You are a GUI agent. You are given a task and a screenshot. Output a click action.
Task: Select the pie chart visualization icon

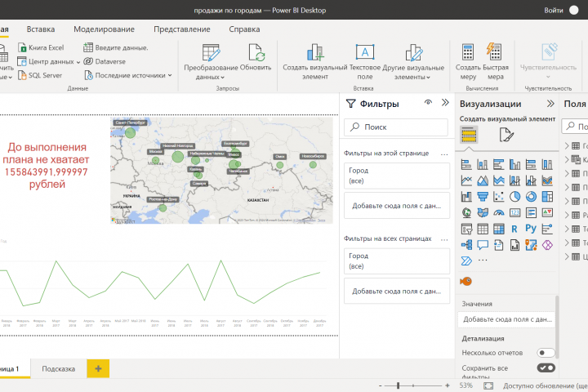(514, 197)
